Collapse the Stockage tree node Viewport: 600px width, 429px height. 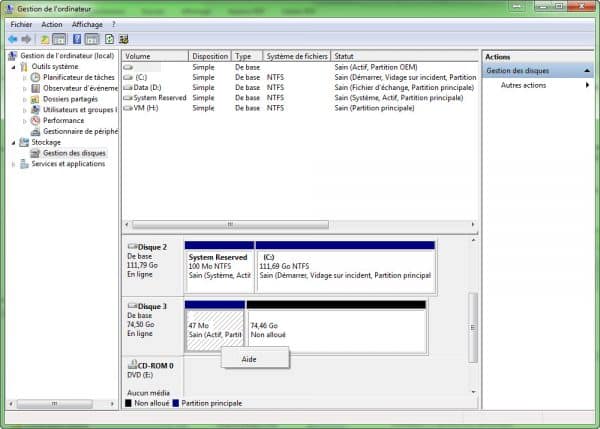13,142
